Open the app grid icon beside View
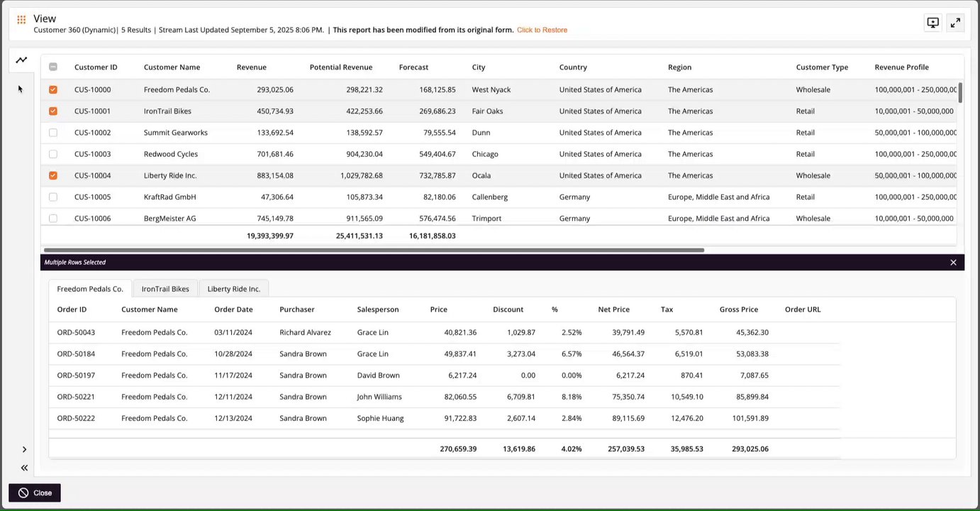The image size is (980, 511). point(21,20)
